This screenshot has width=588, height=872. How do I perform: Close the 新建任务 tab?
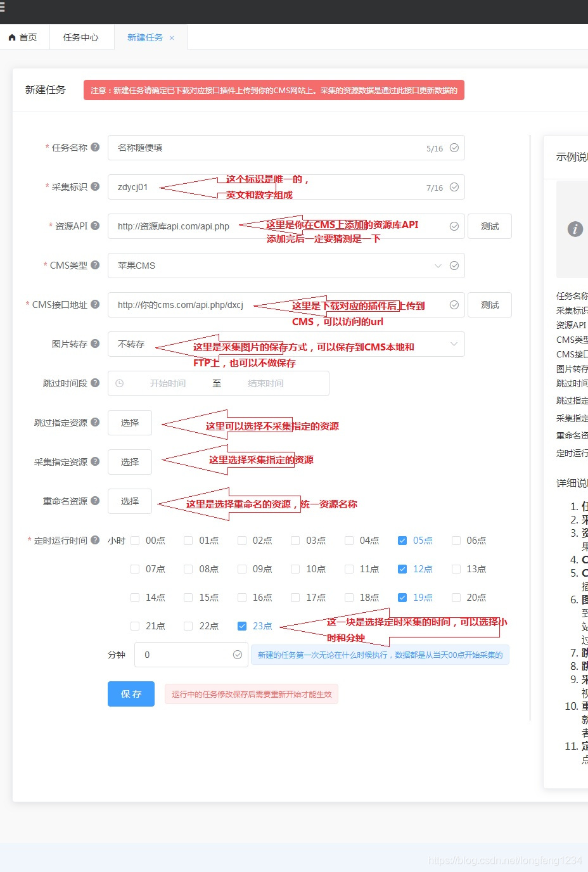point(172,38)
